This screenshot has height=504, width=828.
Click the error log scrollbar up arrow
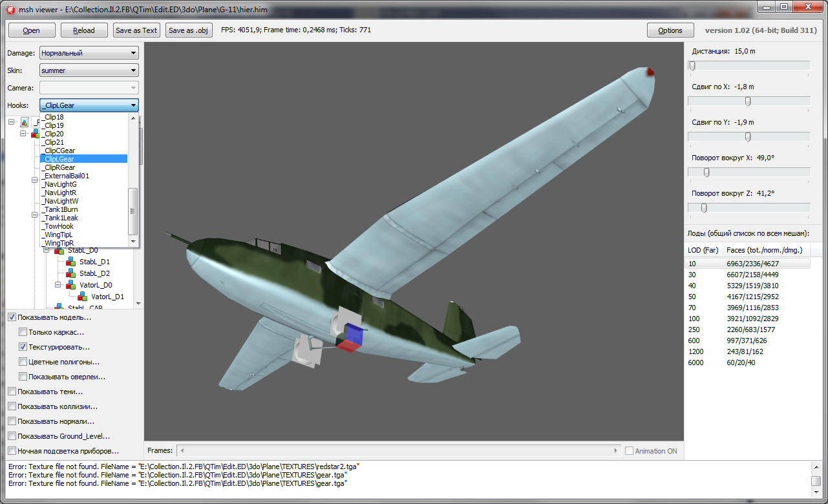(x=816, y=468)
